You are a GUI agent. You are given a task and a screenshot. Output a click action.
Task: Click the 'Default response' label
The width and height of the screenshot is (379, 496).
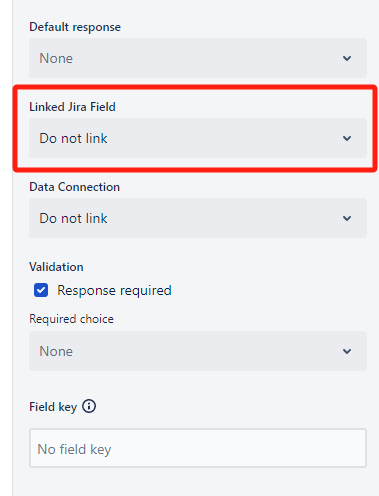click(x=75, y=27)
